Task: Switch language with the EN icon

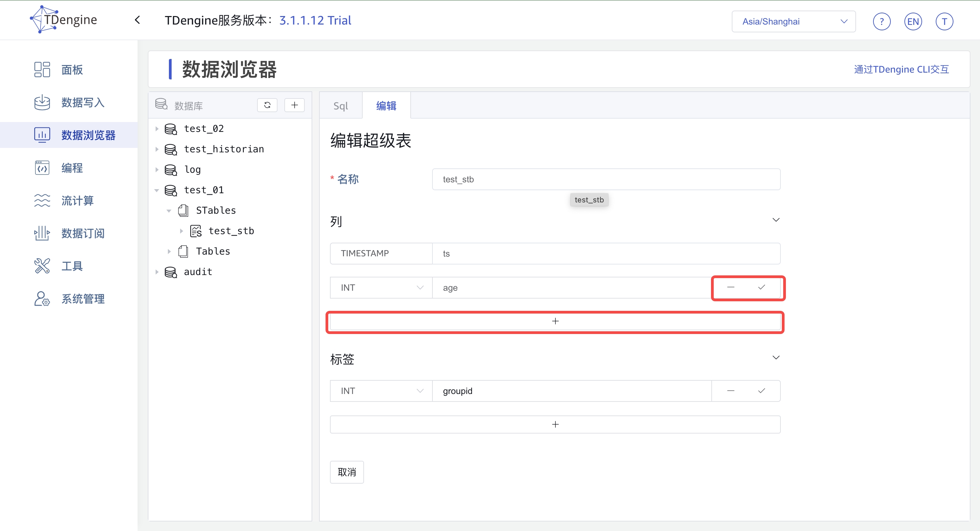Action: point(913,22)
